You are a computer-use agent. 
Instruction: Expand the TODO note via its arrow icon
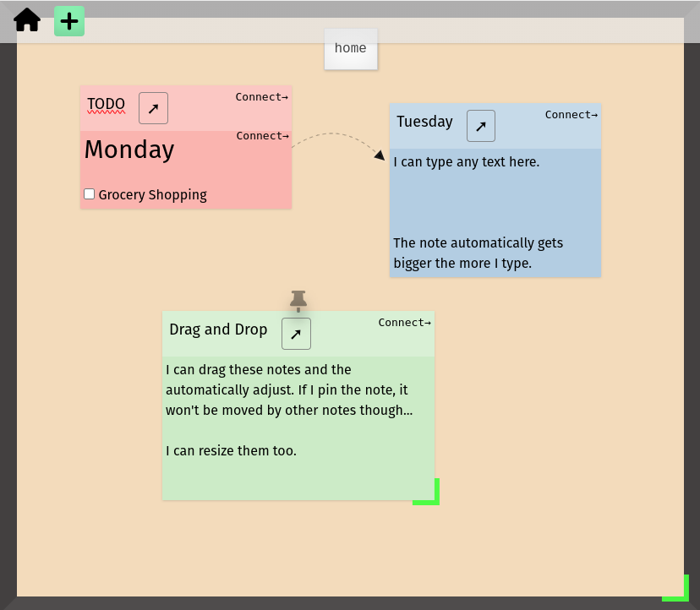[153, 108]
